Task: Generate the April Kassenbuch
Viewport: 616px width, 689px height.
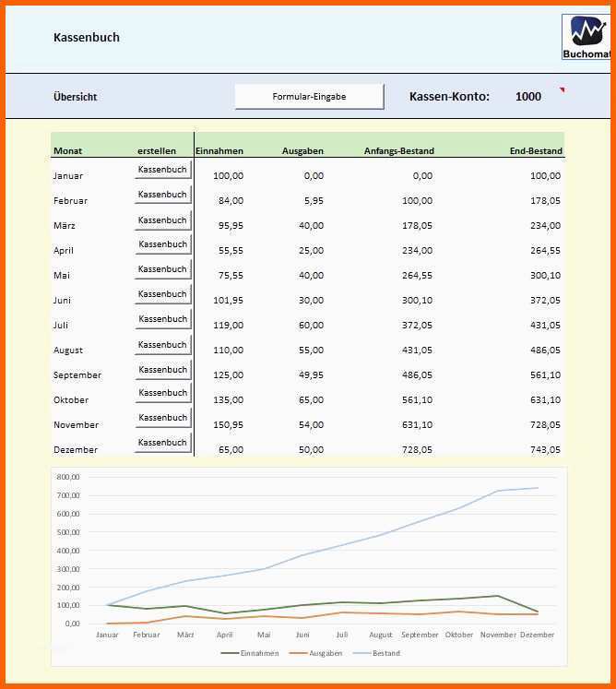Action: 162,244
